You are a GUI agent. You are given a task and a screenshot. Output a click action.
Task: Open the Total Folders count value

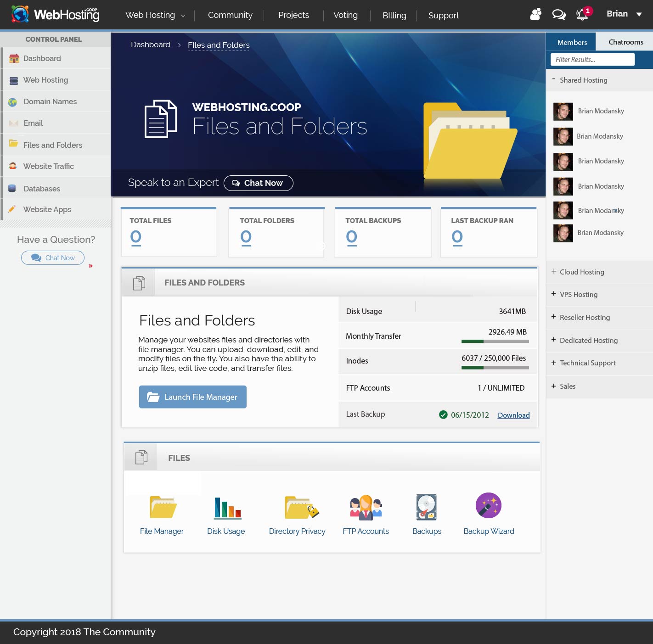tap(246, 237)
